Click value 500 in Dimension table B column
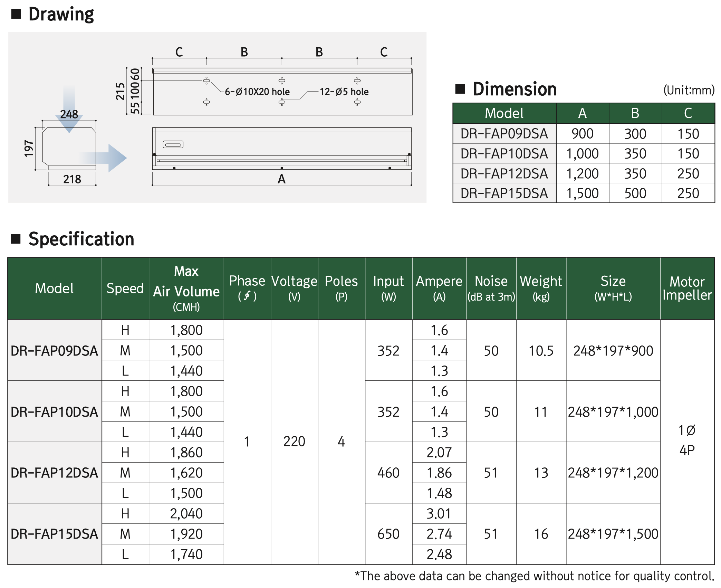721x588 pixels. tap(635, 193)
